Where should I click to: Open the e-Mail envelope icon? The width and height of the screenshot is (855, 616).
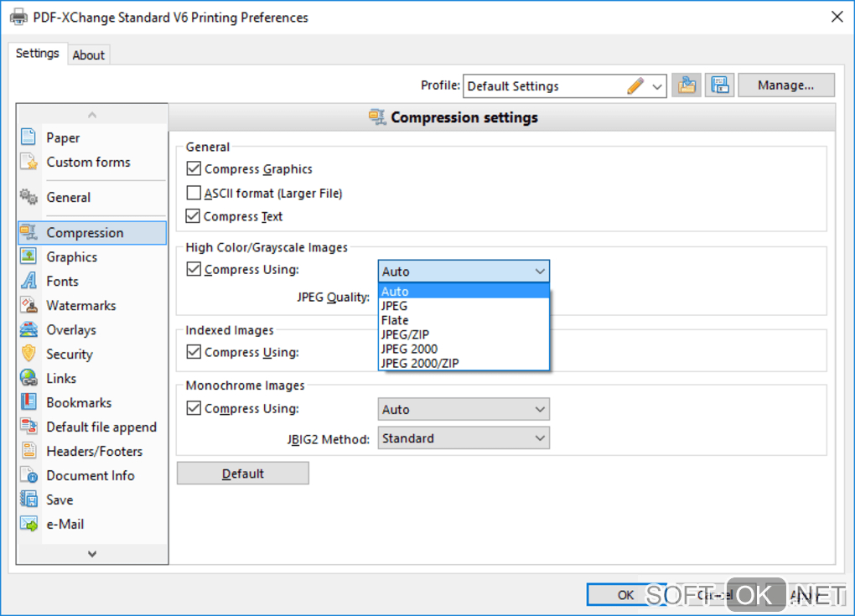click(28, 523)
